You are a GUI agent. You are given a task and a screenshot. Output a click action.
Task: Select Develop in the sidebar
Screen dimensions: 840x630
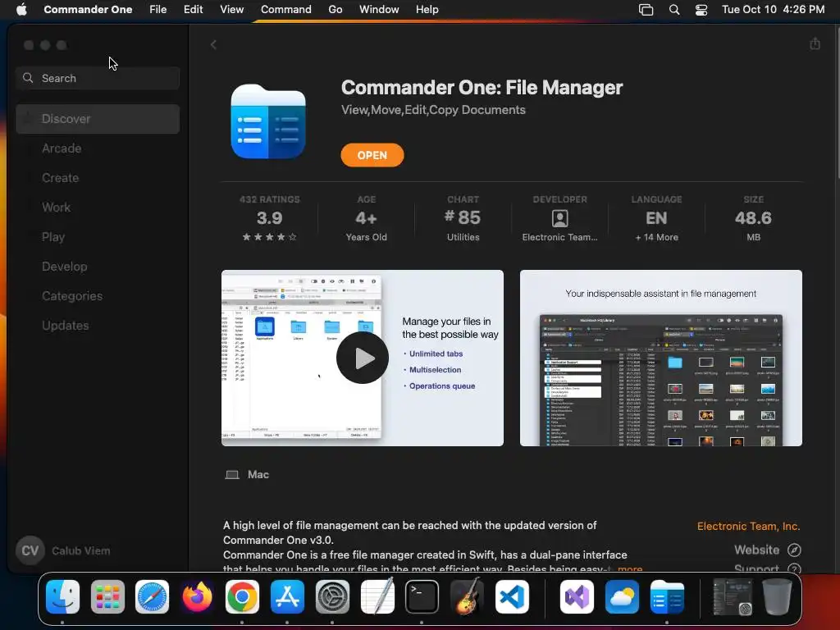click(98, 267)
